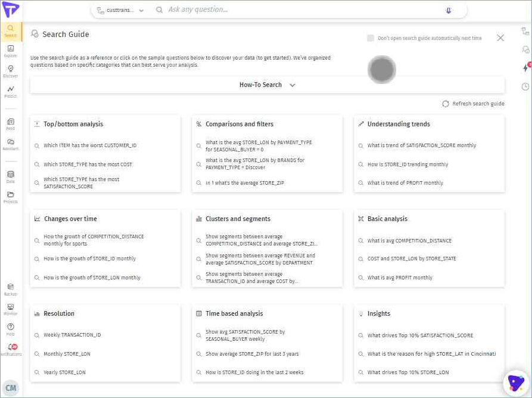Open the search guide icon on right rail
The image size is (532, 398).
tap(525, 50)
